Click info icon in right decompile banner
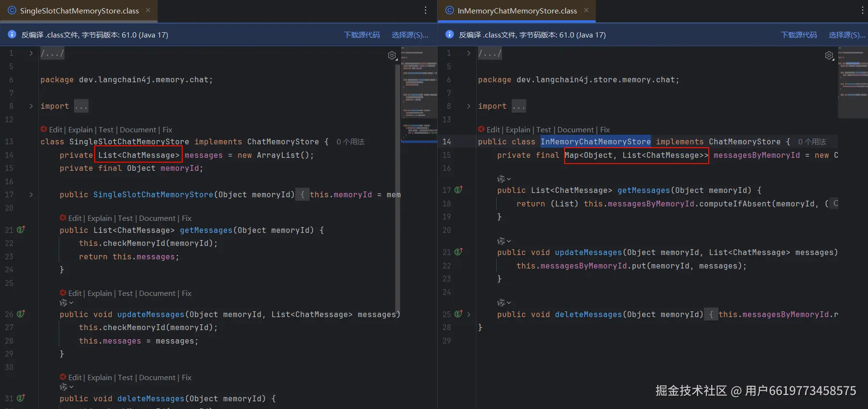 click(x=450, y=35)
